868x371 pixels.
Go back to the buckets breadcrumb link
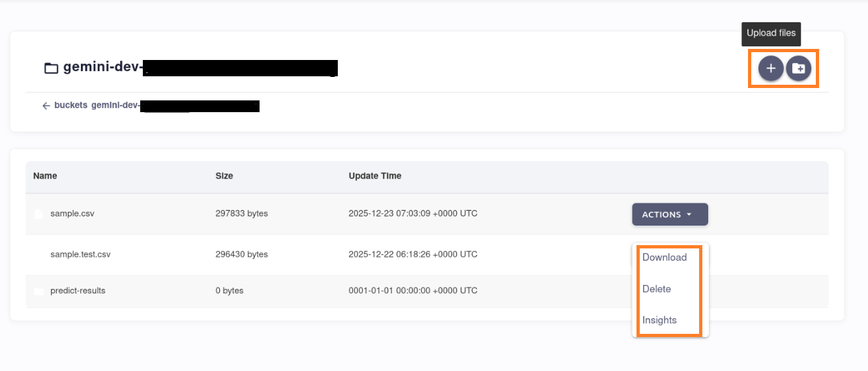point(70,106)
